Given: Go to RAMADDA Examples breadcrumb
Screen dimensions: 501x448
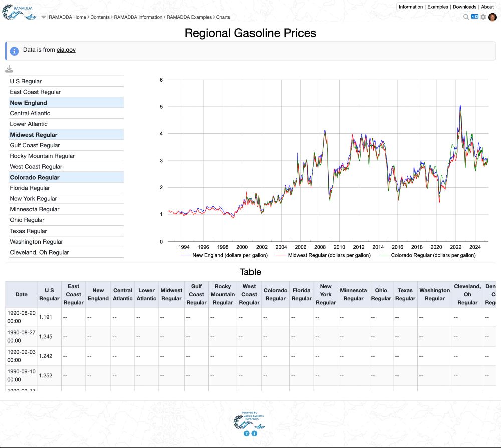Looking at the screenshot, I should (189, 17).
